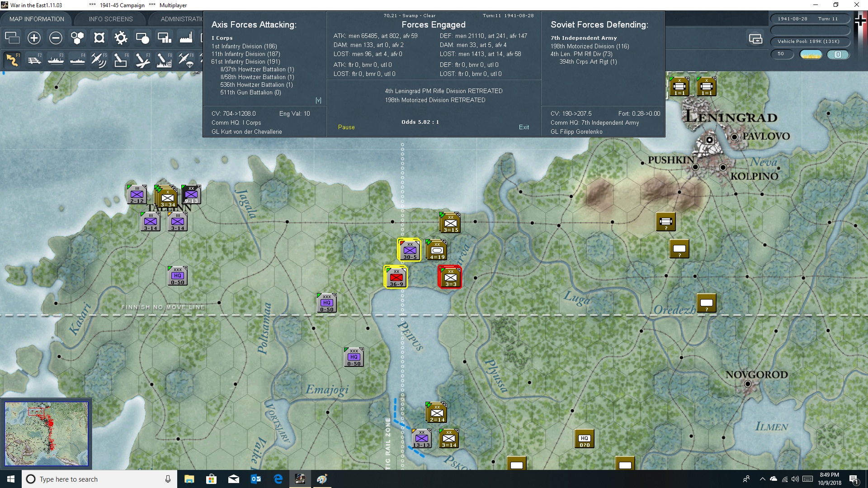Toggle the fort levels map icon
Viewport: 868px width, 488px height.
pyautogui.click(x=99, y=38)
